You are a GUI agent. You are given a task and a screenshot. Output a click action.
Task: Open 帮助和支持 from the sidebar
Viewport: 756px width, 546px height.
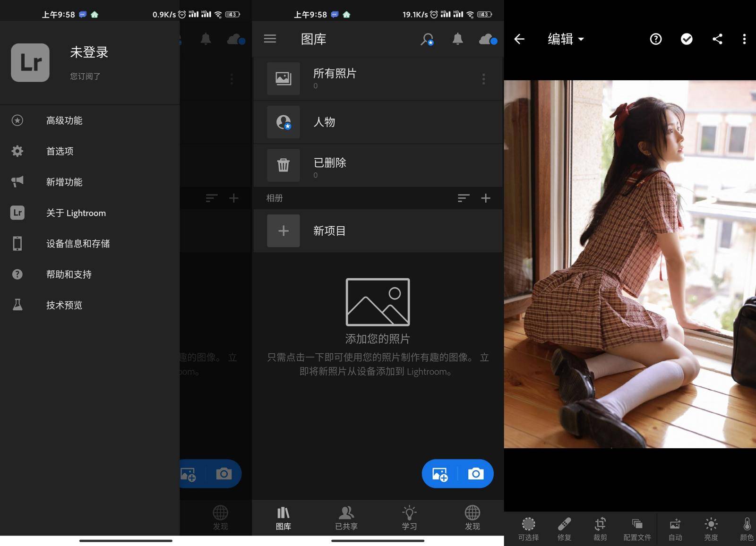tap(69, 274)
